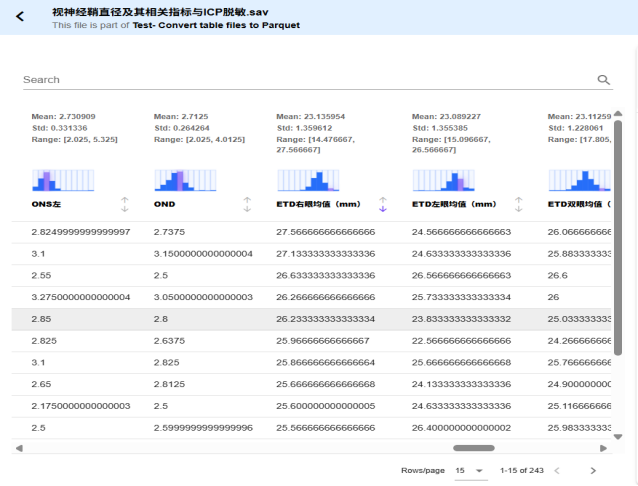Select the highlighted row with 2.85

(x=300, y=319)
